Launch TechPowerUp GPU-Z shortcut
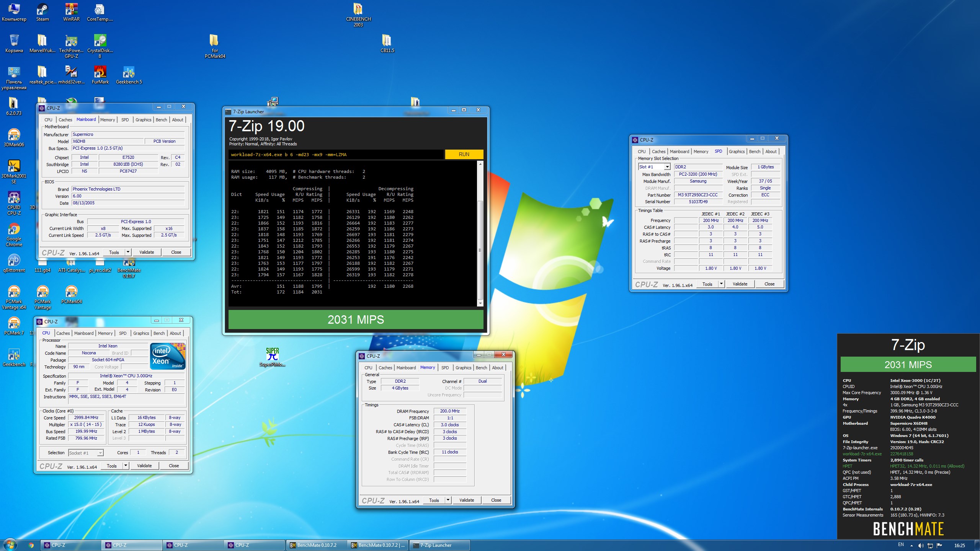The width and height of the screenshot is (980, 551). 71,46
